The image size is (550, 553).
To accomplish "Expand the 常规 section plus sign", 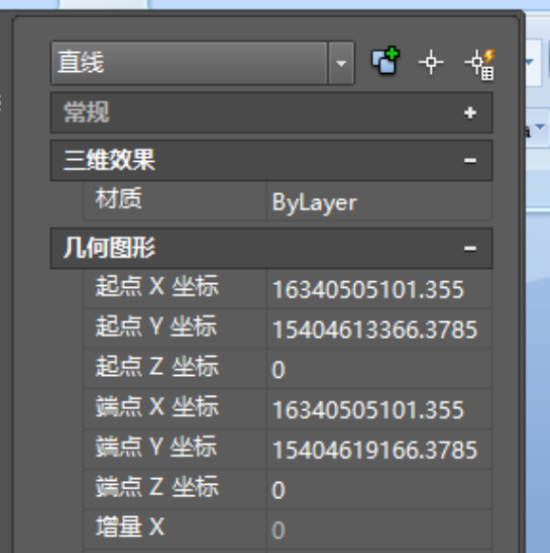I will coord(470,113).
